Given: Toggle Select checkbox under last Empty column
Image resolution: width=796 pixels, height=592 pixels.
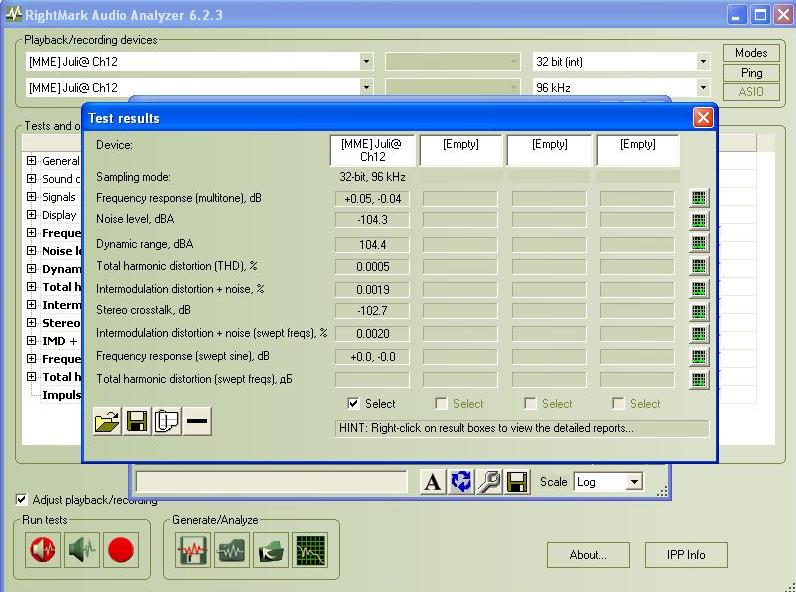Looking at the screenshot, I should coord(618,404).
